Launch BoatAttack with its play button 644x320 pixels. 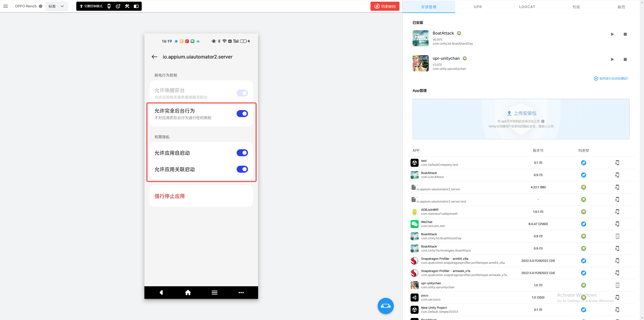tap(612, 34)
